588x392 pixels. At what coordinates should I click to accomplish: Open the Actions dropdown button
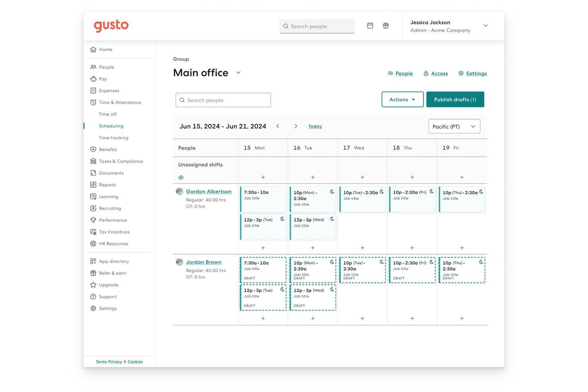tap(402, 100)
